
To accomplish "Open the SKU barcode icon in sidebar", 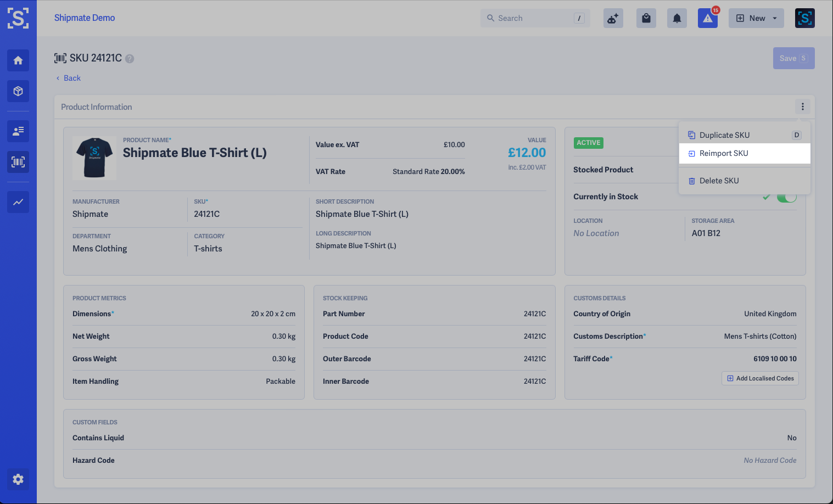I will click(18, 162).
